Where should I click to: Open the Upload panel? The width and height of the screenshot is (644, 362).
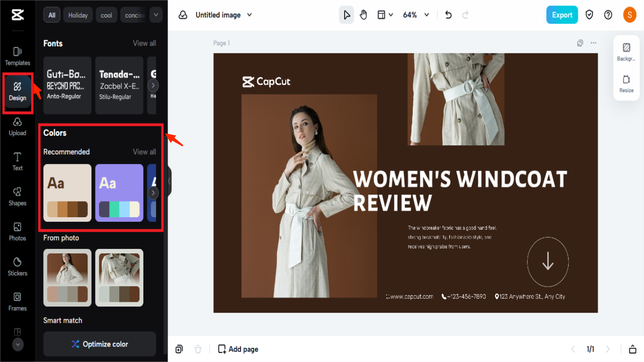coord(18,127)
